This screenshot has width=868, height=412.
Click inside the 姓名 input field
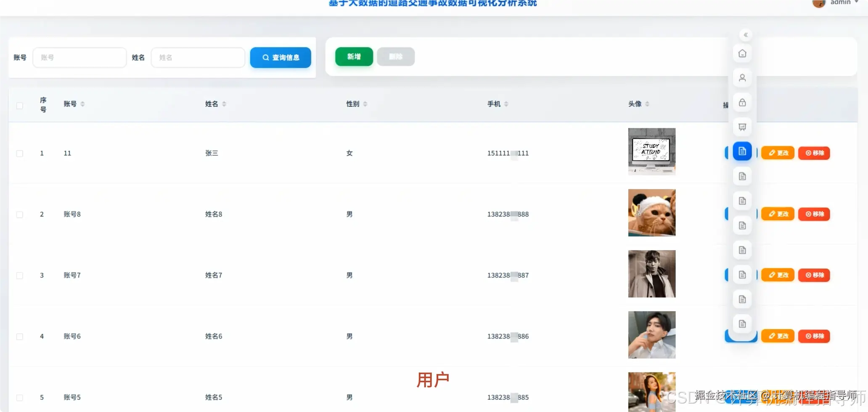click(198, 57)
